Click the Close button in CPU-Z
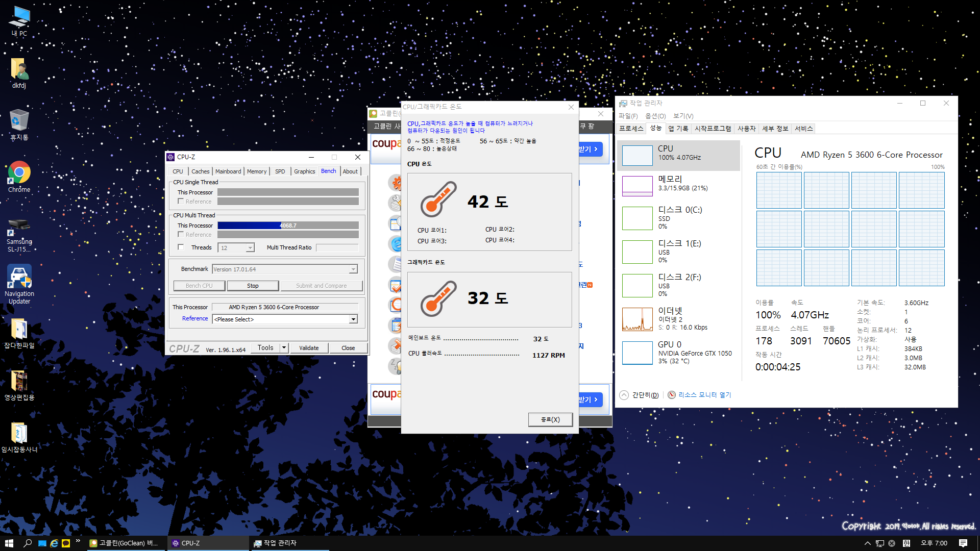Viewport: 980px width, 551px height. (348, 348)
